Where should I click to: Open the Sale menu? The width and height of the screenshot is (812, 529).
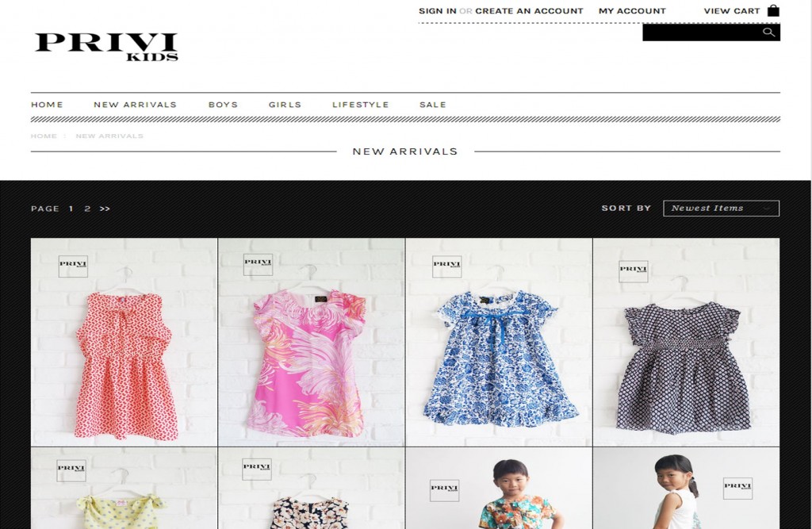click(x=433, y=105)
